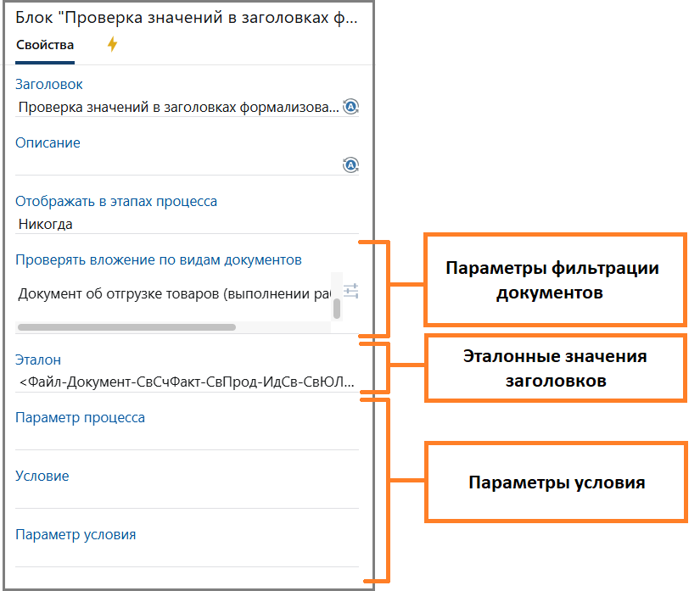The width and height of the screenshot is (700, 591).
Task: Click localization icon beside Заголовок field
Action: [350, 107]
